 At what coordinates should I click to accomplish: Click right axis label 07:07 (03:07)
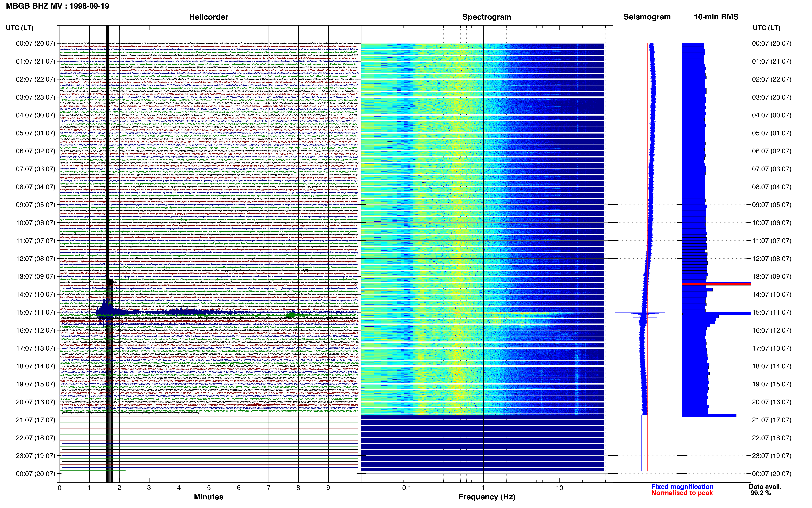point(772,169)
